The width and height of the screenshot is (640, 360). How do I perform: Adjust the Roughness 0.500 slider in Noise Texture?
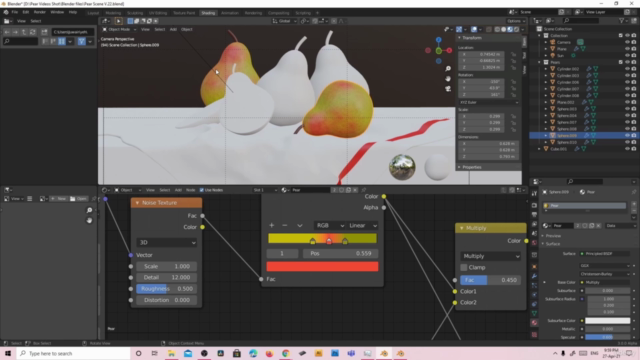[x=167, y=289]
